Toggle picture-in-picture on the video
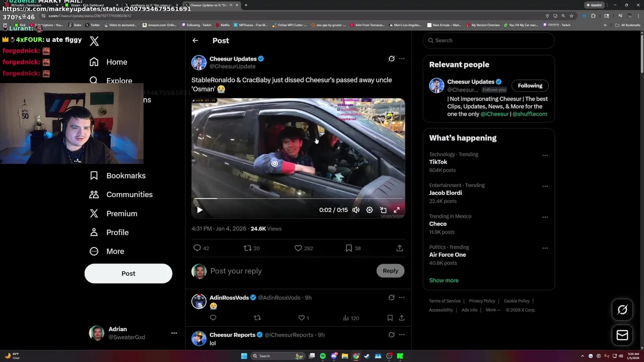This screenshot has width=644, height=362. click(x=383, y=210)
